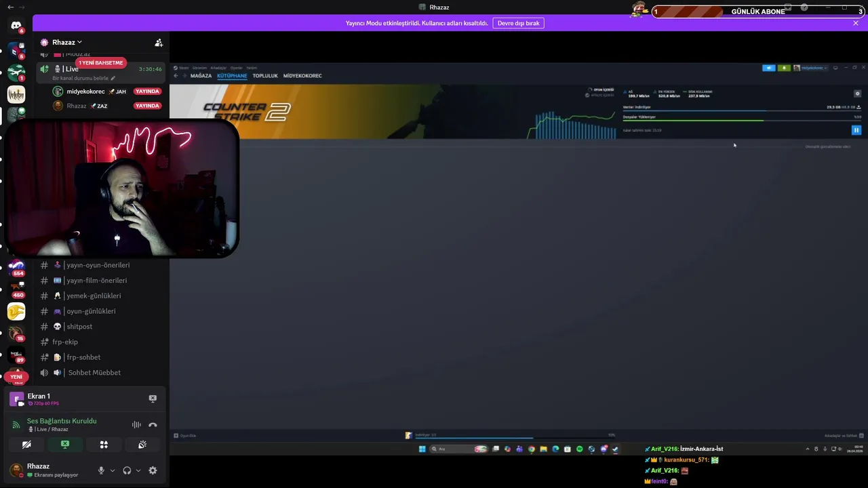Deafen with headphones icon
The image size is (868, 488).
(x=127, y=470)
